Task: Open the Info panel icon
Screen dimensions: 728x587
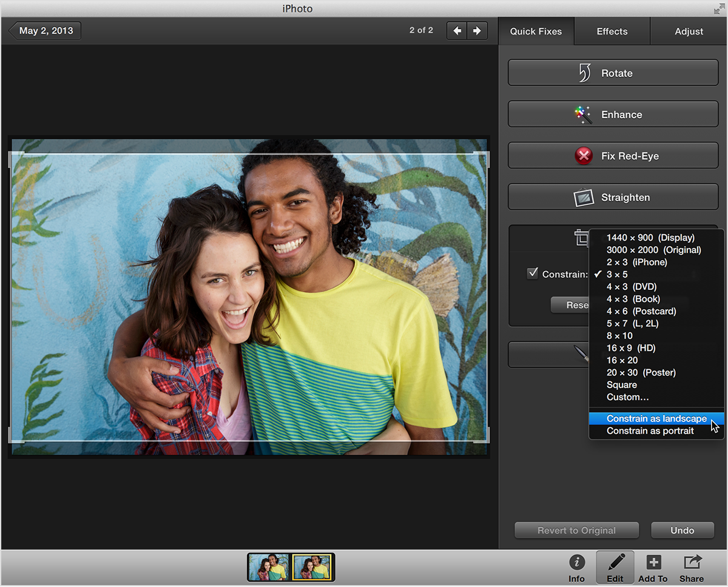Action: point(576,562)
